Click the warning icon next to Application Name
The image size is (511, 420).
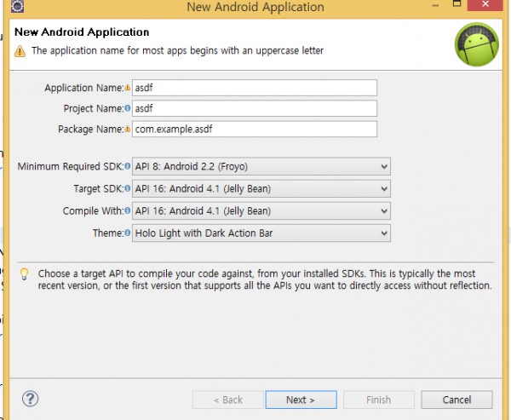(x=128, y=88)
